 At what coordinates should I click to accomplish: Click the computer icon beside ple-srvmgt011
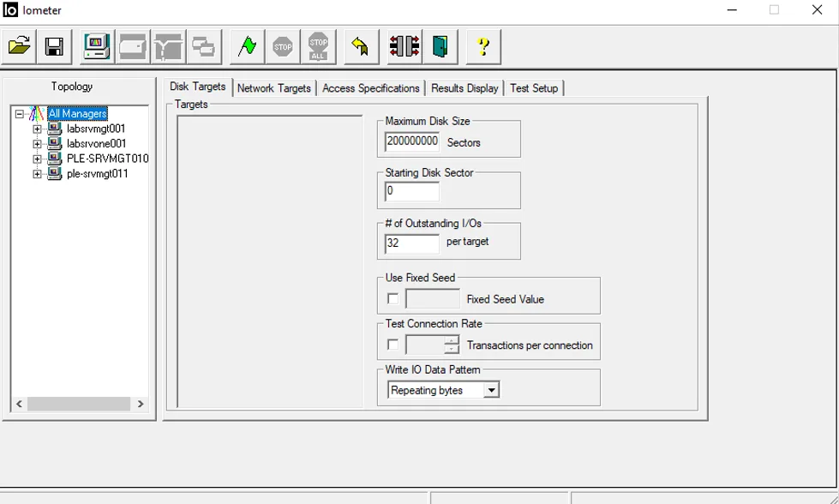click(55, 173)
